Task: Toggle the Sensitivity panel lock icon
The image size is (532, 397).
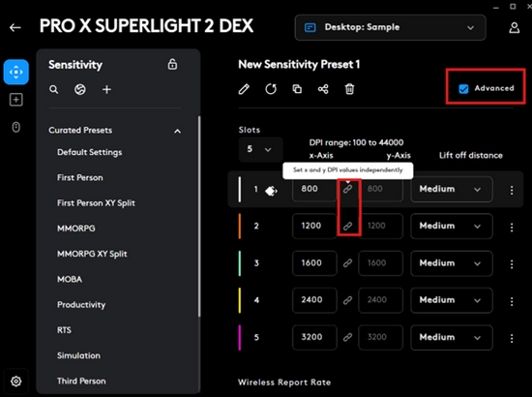Action: click(x=172, y=64)
